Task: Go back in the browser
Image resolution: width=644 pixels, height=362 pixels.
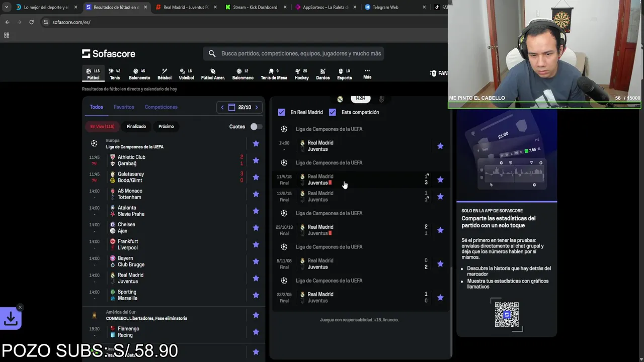Action: (x=7, y=22)
